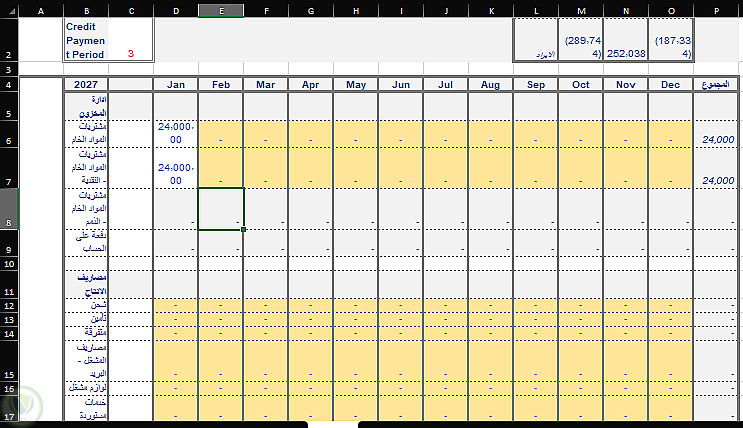
Task: Select column B header
Action: (x=86, y=10)
